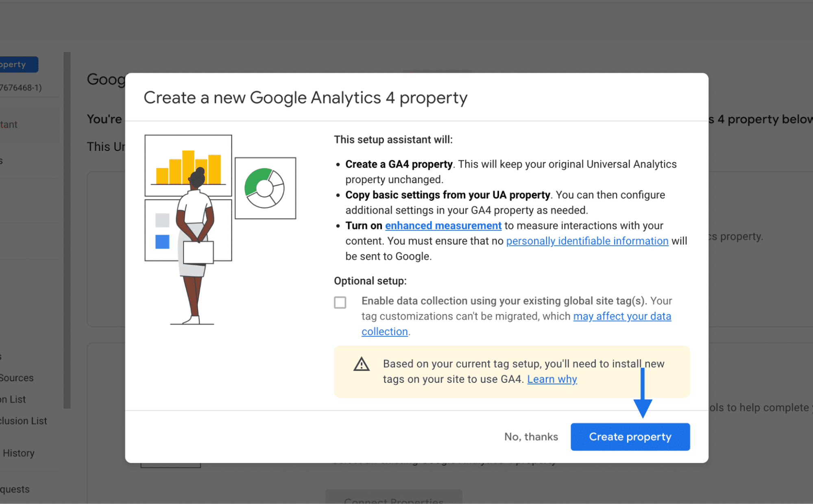The width and height of the screenshot is (813, 504).
Task: Click the Google Analytics property icon top-left
Action: (13, 64)
